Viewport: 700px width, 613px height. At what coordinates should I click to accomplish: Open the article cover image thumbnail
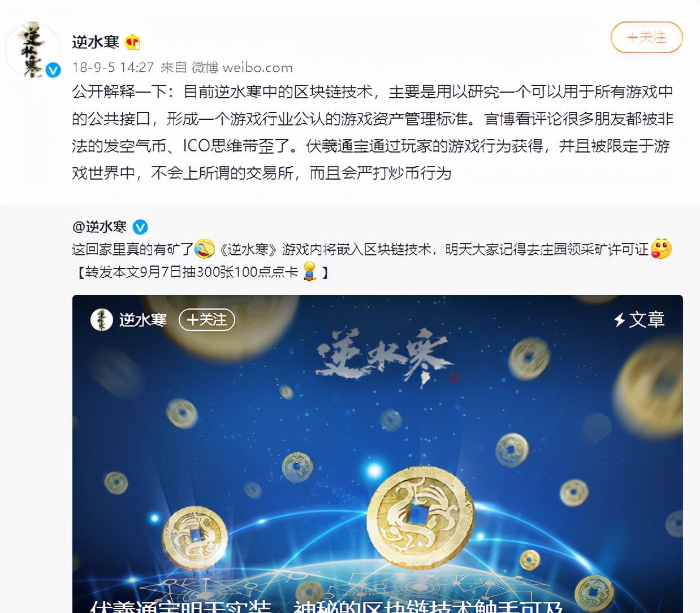(377, 454)
